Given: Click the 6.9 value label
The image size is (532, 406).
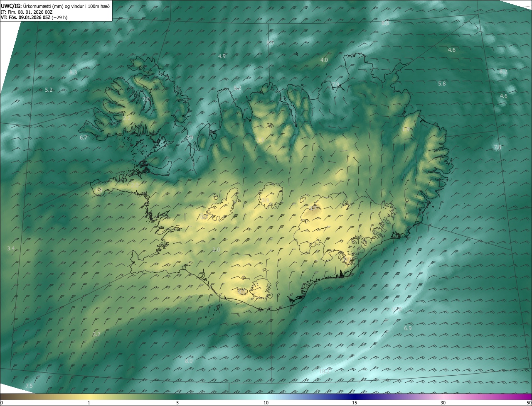Looking at the screenshot, I should 408,328.
